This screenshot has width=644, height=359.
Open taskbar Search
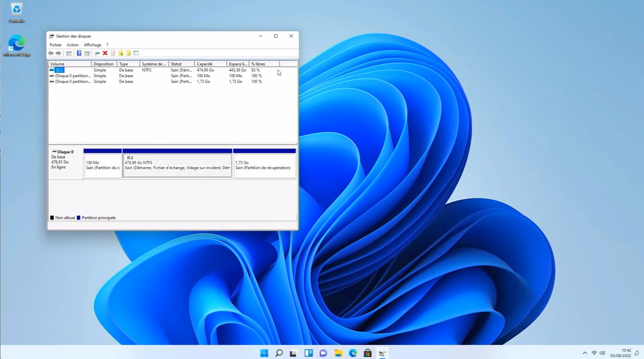coord(279,353)
